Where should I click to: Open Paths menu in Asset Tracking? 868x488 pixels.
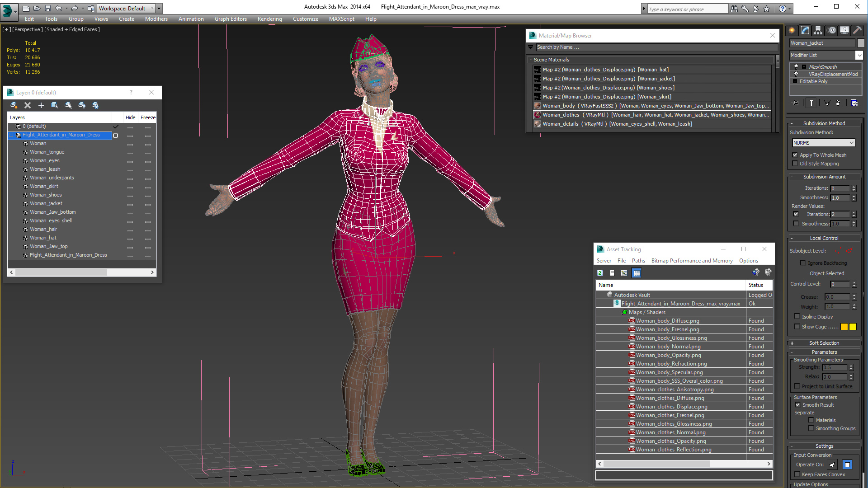pos(638,261)
